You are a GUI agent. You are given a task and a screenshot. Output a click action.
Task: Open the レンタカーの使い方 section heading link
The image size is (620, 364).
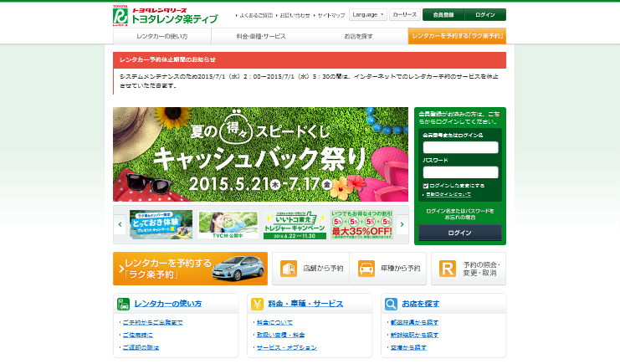coord(168,304)
